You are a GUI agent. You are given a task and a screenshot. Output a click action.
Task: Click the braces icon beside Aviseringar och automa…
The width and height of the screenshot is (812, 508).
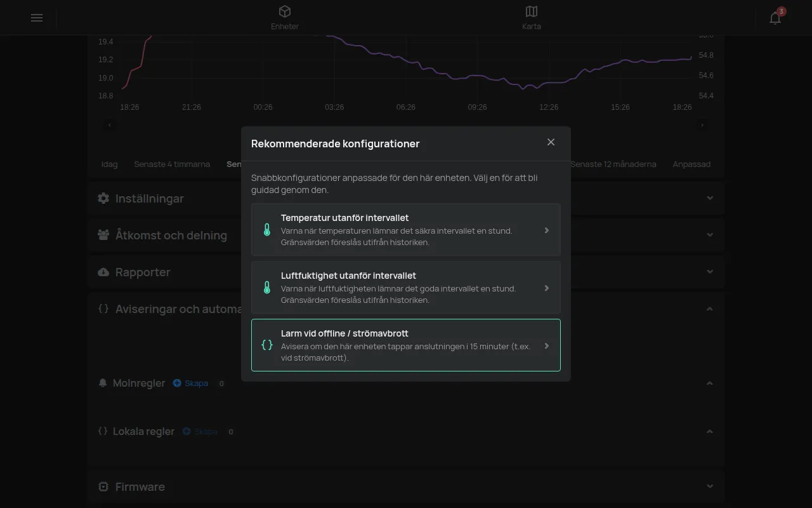pyautogui.click(x=103, y=309)
